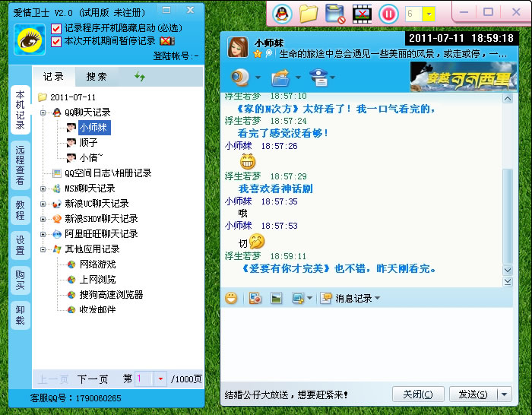Click chat scrollbar up arrow
532x415 pixels.
pos(508,99)
